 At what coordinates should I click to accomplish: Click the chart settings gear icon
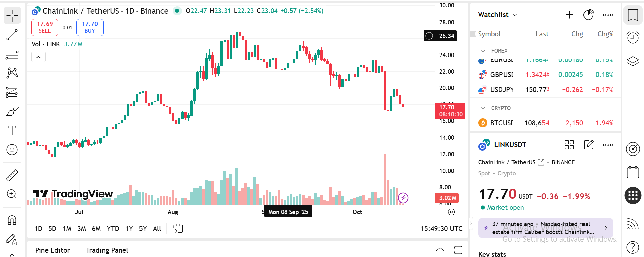(x=451, y=212)
